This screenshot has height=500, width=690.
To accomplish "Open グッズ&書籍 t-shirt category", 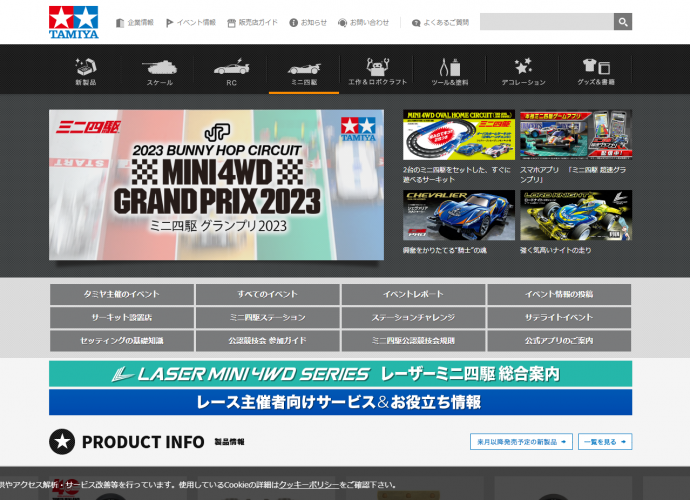I will [x=596, y=71].
